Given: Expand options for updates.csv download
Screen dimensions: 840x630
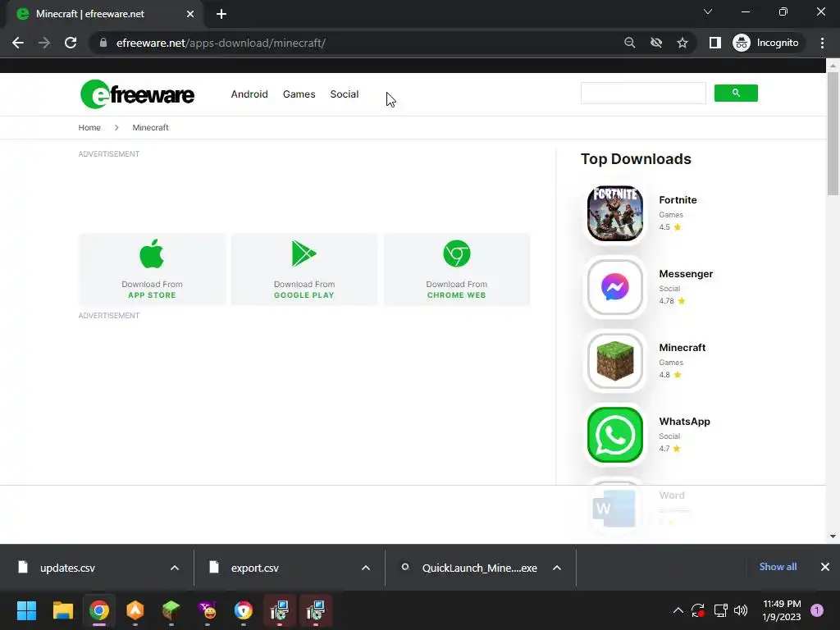Looking at the screenshot, I should [175, 568].
